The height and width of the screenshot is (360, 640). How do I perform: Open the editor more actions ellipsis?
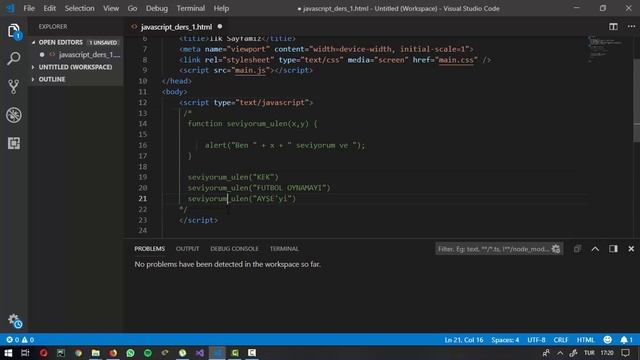[631, 27]
